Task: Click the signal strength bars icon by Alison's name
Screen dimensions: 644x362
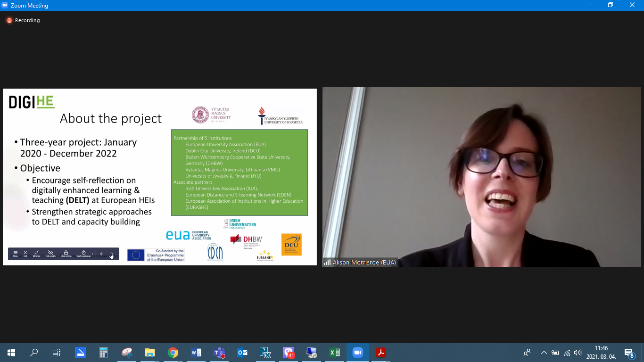Action: pos(327,263)
